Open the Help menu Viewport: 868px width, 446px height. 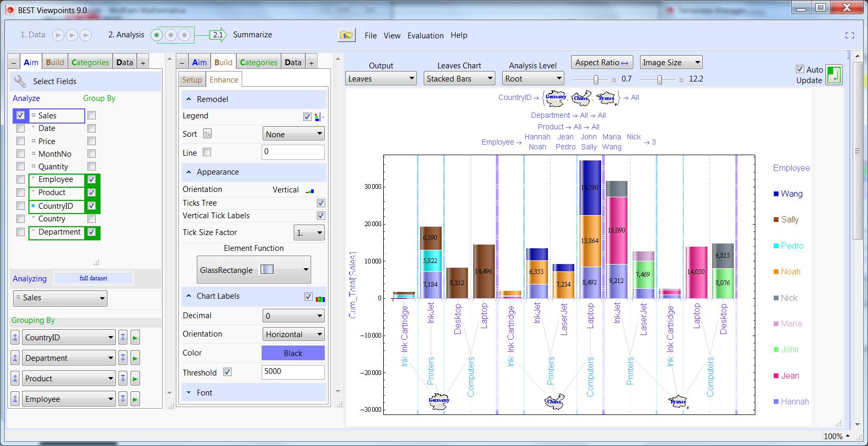tap(458, 35)
